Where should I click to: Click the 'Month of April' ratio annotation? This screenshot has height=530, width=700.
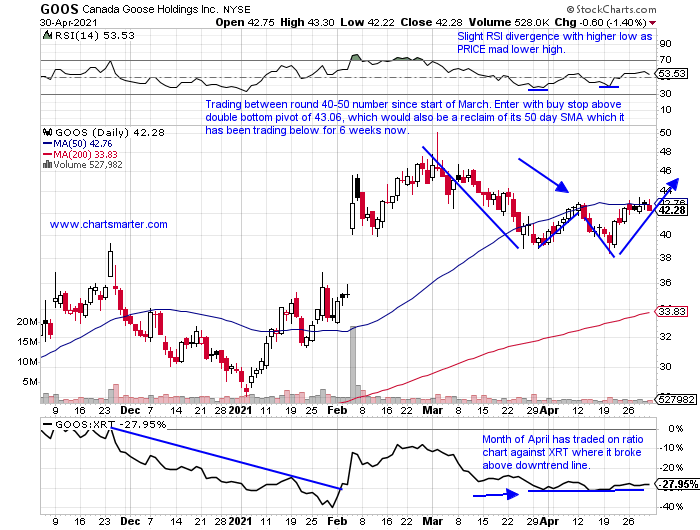pos(562,452)
